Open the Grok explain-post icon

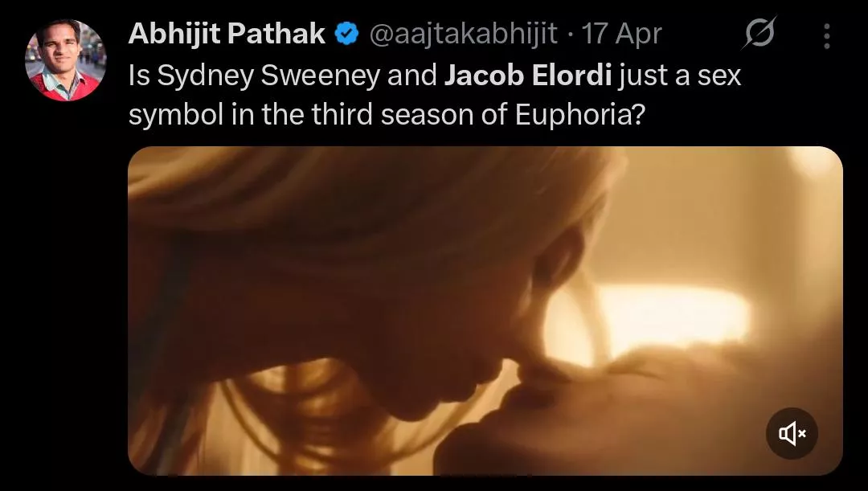click(x=759, y=35)
